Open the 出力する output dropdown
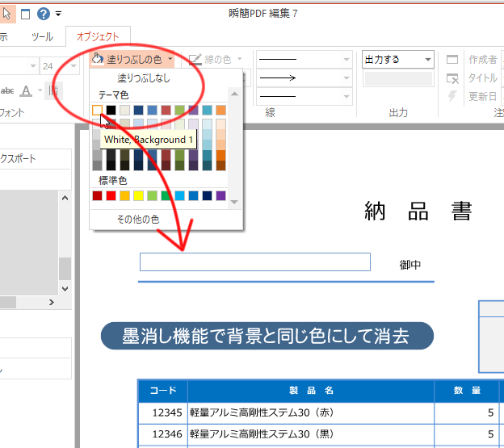The height and width of the screenshot is (448, 504). point(398,59)
